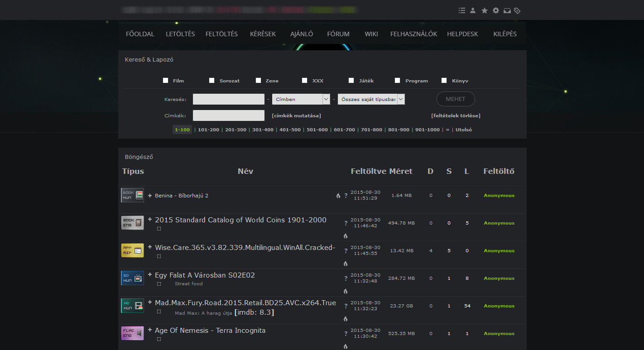Click the HD HUN category badge for Mad Max
Screen dimensions: 644x350
[132, 306]
